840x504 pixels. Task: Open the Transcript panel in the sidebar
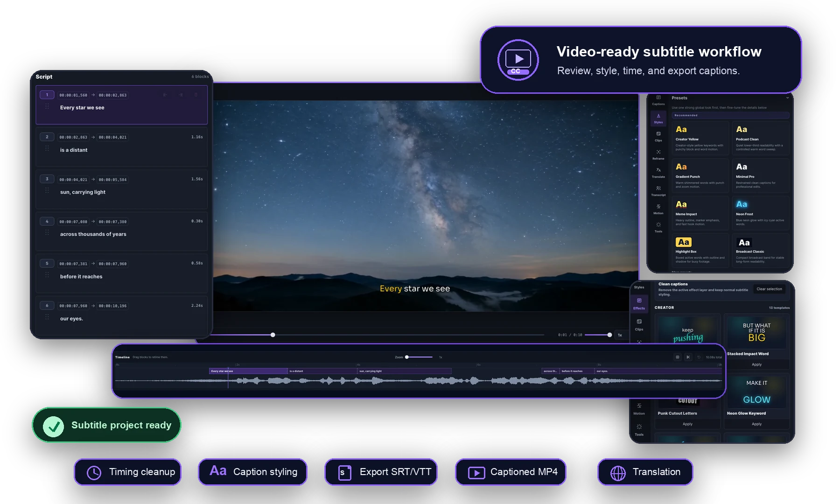(658, 191)
